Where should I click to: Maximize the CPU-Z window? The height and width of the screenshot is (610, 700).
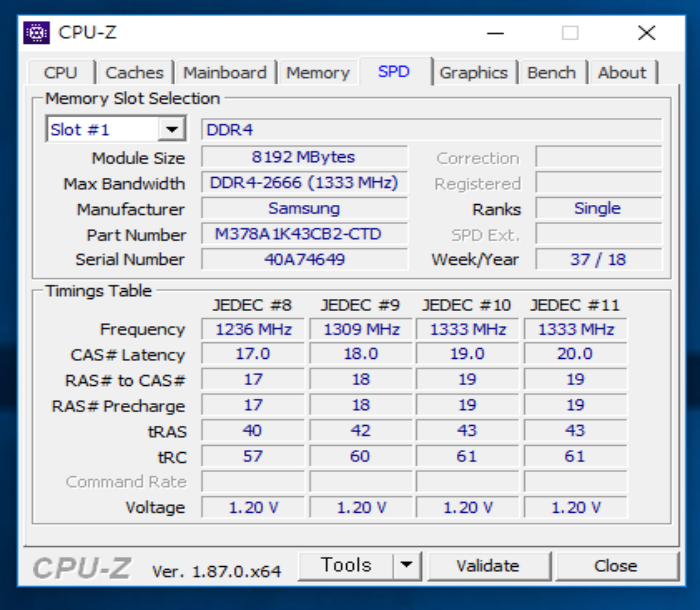click(x=570, y=33)
